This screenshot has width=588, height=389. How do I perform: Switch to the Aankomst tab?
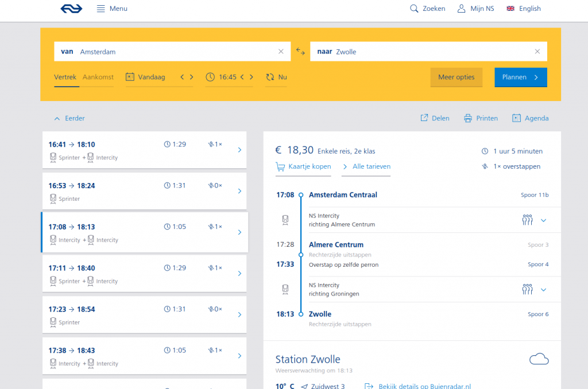pyautogui.click(x=98, y=77)
